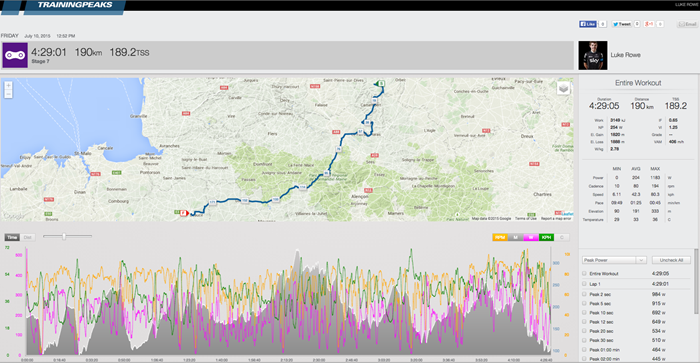
Task: Click the Terms of Use map link
Action: tap(526, 219)
